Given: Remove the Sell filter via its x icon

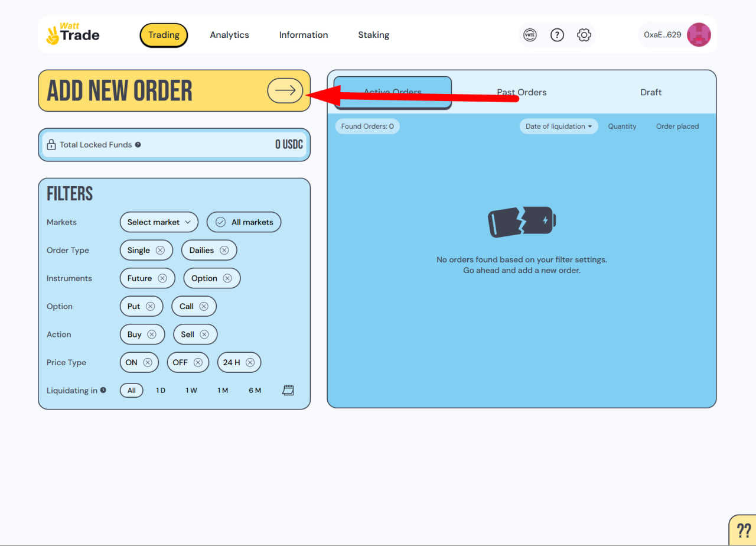Looking at the screenshot, I should click(x=204, y=334).
